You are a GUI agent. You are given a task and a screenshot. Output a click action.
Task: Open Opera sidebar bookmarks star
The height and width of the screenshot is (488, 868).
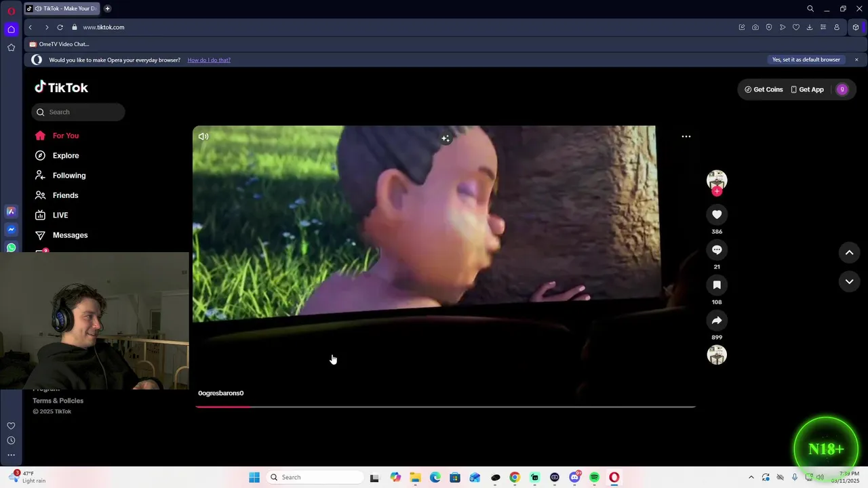pos(11,47)
